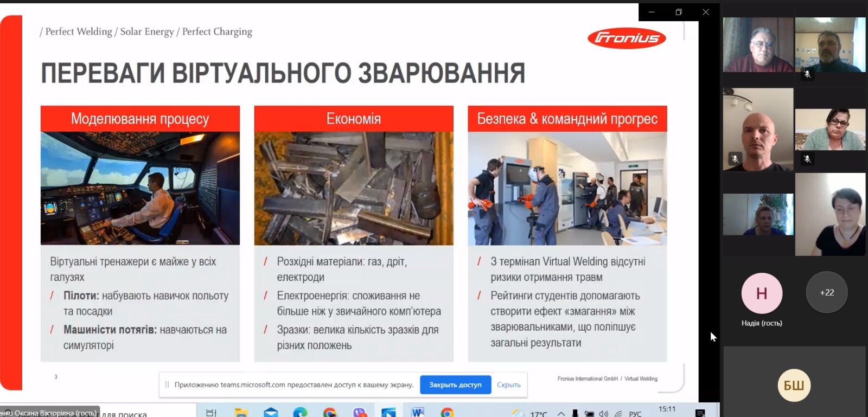
Task: Click the blue Закрыть доступ button
Action: click(x=455, y=384)
